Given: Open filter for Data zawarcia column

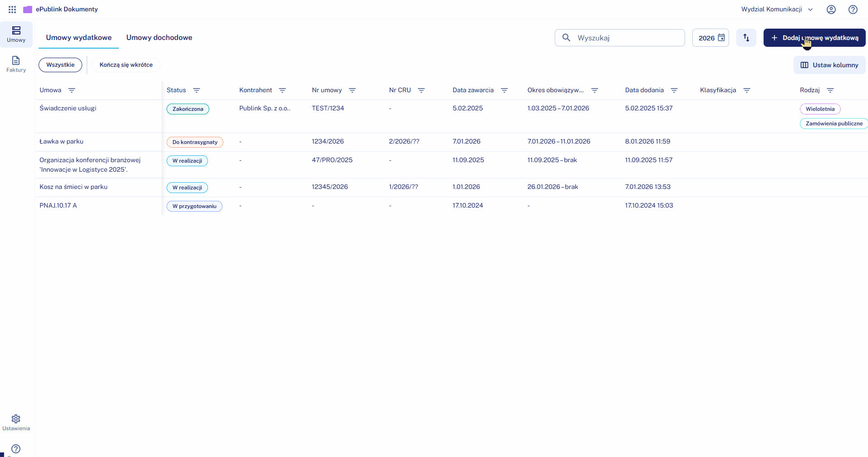Looking at the screenshot, I should pos(504,90).
